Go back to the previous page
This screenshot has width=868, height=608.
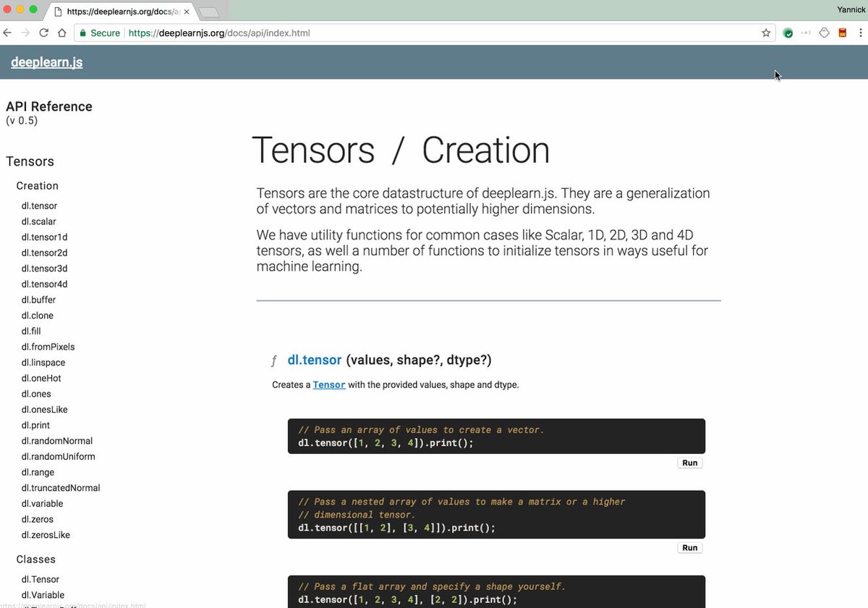pyautogui.click(x=8, y=33)
